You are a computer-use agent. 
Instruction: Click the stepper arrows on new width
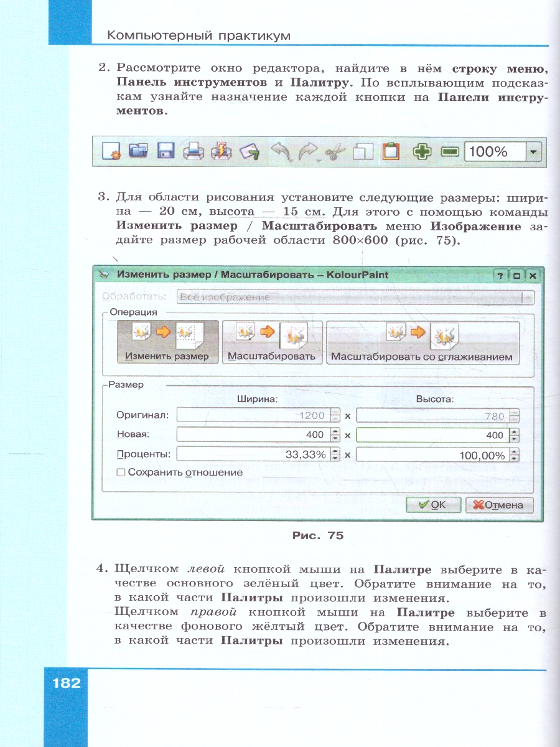pos(335,435)
